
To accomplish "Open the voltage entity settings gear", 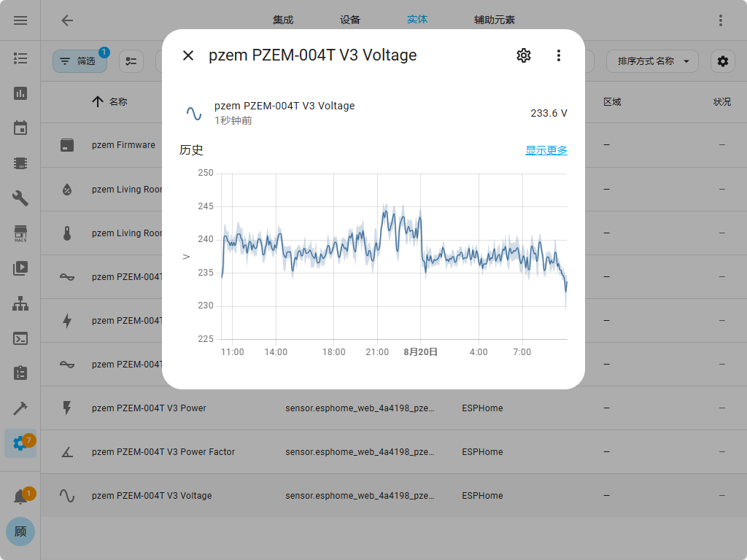I will pyautogui.click(x=523, y=55).
